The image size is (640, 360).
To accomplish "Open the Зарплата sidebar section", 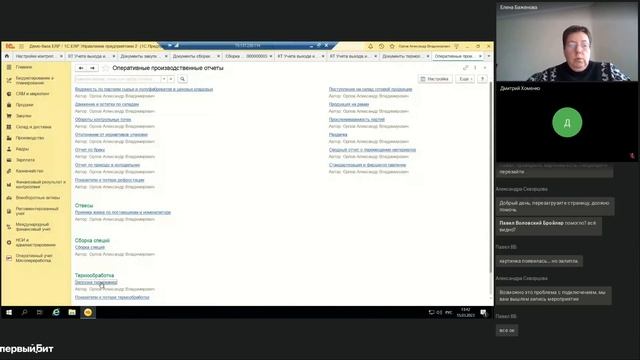I will coord(25,160).
